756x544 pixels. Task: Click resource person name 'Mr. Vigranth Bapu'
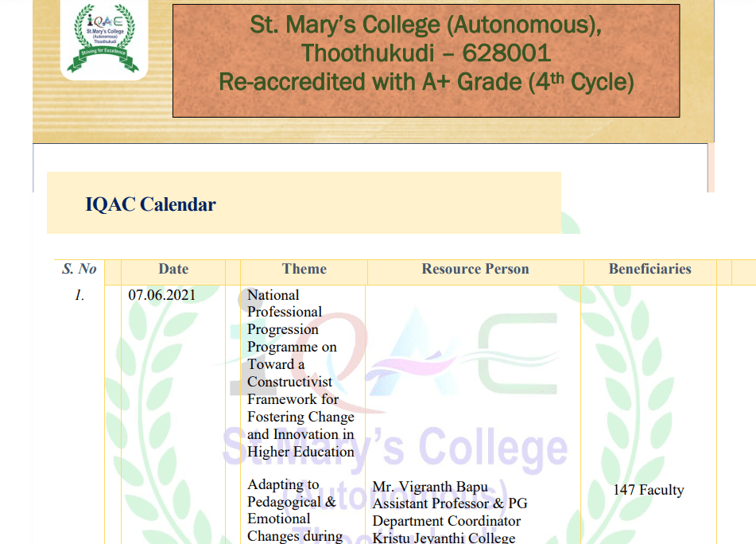pyautogui.click(x=430, y=487)
